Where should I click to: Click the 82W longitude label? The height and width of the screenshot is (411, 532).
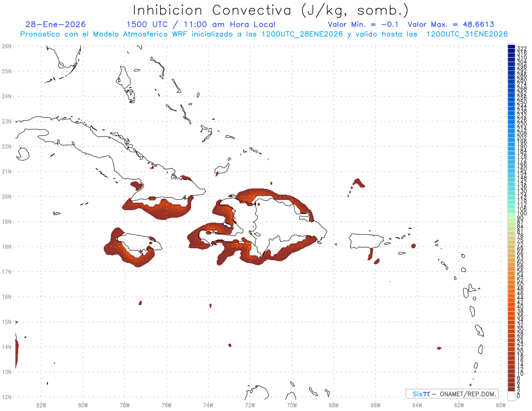pyautogui.click(x=41, y=404)
